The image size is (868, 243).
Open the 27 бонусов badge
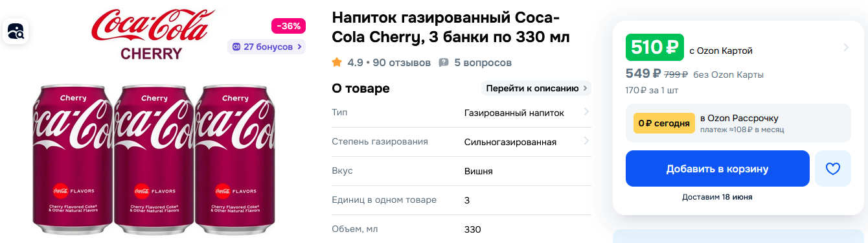click(x=266, y=47)
